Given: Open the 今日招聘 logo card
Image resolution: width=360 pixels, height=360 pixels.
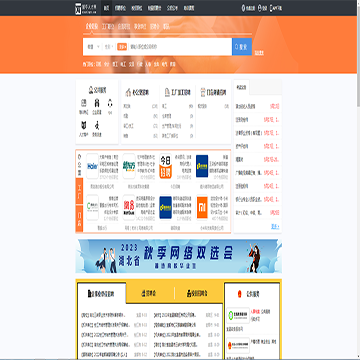Looking at the screenshot, I should coord(165,166).
